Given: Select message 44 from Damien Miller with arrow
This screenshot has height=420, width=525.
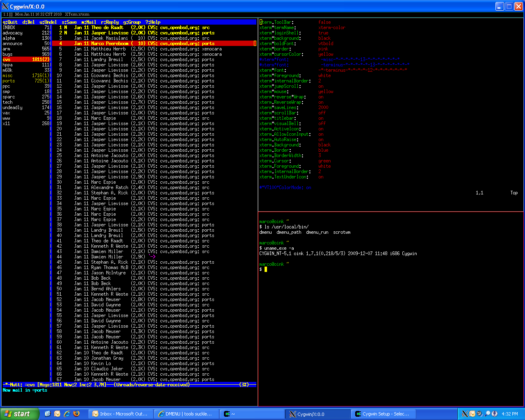Looking at the screenshot, I should (154, 257).
